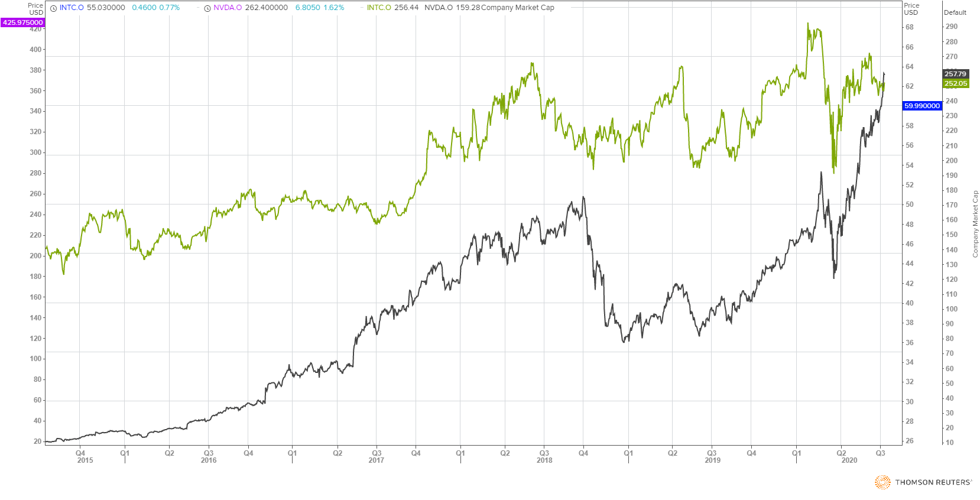Image resolution: width=980 pixels, height=500 pixels.
Task: Click the right Price USD axis header
Action: coord(911,9)
